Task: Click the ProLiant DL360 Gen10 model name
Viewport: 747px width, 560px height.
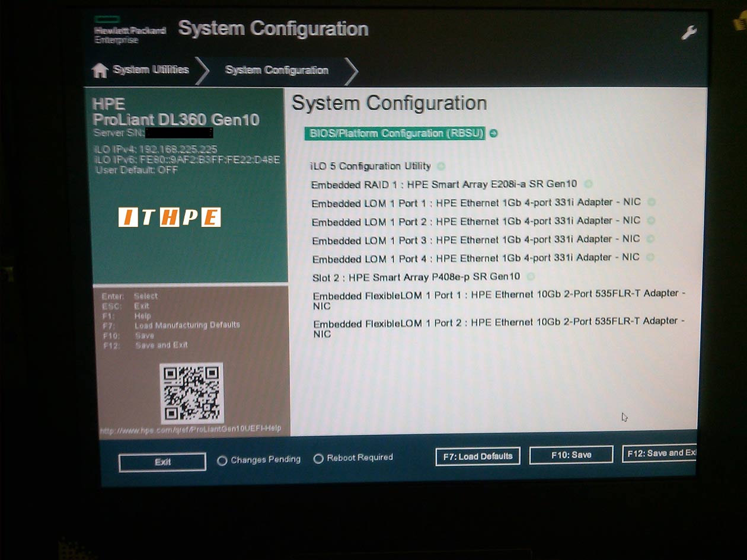Action: (175, 120)
